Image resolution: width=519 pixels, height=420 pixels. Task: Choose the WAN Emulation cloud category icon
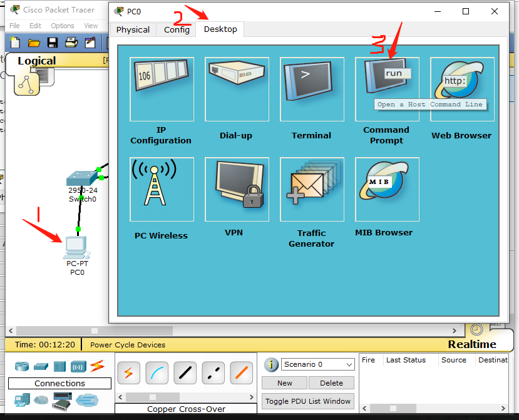(41, 400)
